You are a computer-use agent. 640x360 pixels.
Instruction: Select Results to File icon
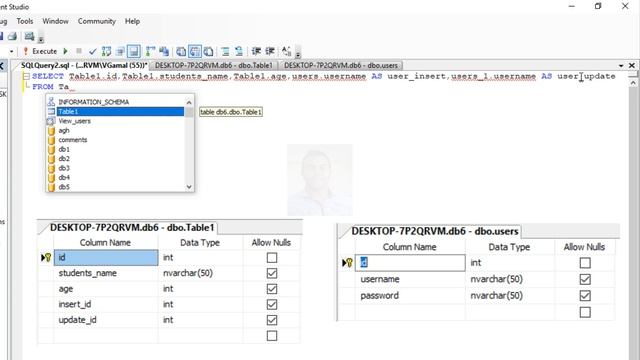pos(209,51)
